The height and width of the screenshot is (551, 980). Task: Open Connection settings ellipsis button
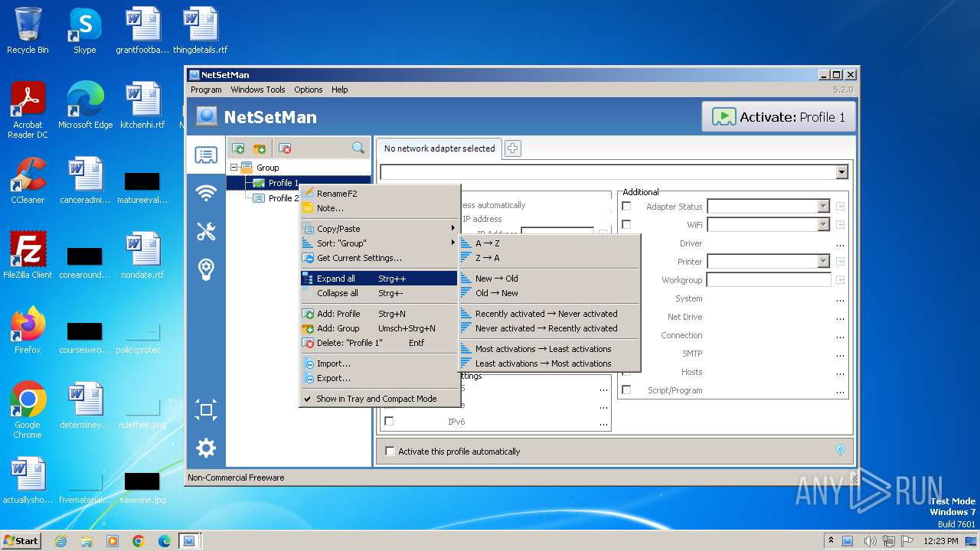point(840,337)
